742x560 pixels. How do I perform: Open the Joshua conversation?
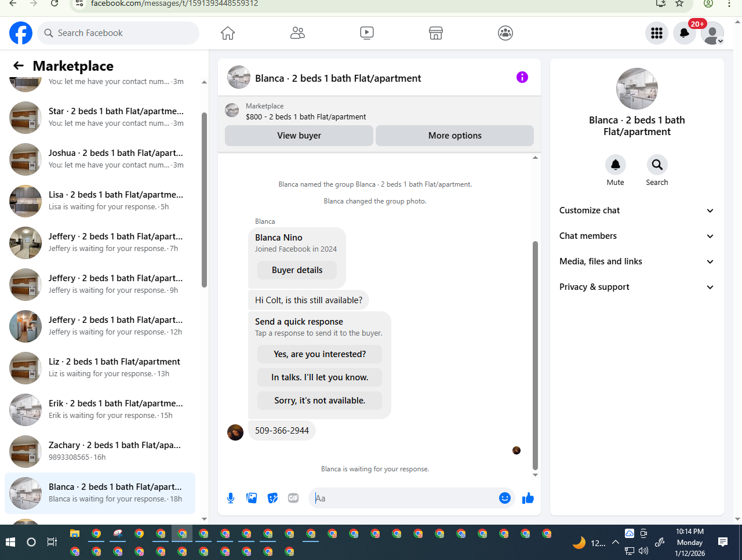(100, 159)
